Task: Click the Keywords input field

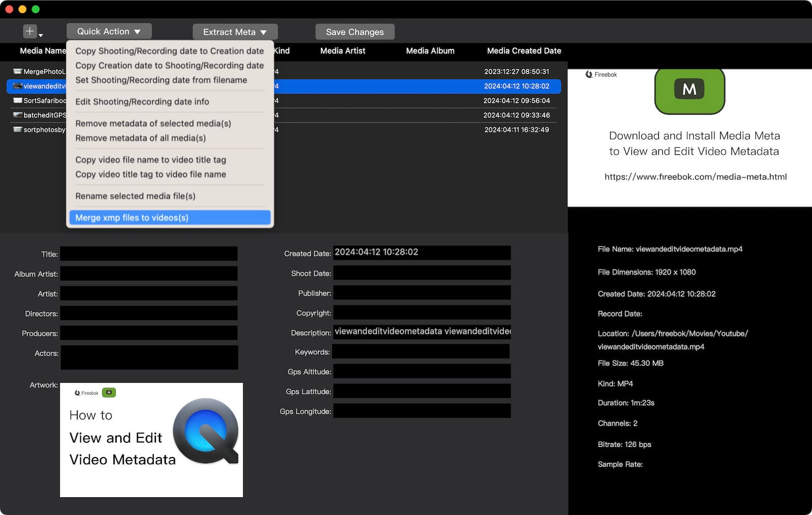Action: pyautogui.click(x=421, y=352)
